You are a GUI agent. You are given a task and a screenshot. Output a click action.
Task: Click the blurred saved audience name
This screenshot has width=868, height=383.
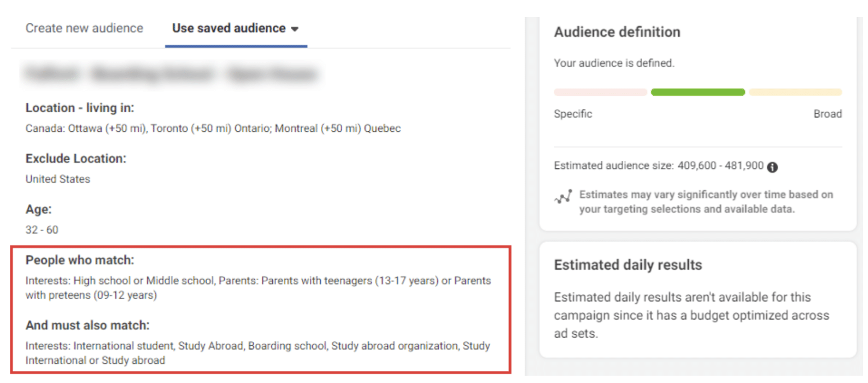171,73
